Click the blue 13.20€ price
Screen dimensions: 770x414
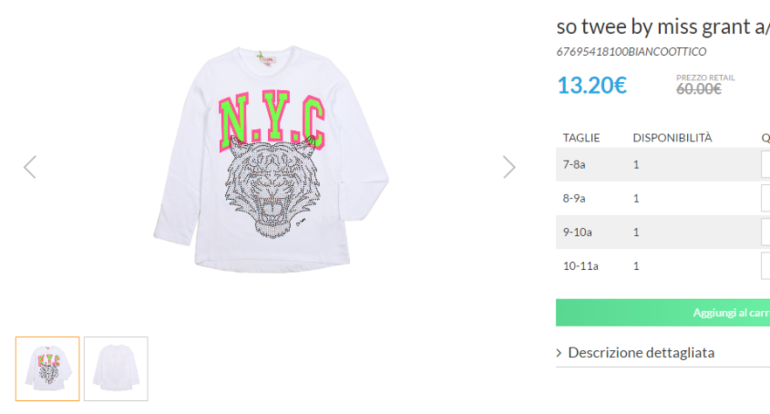point(591,85)
